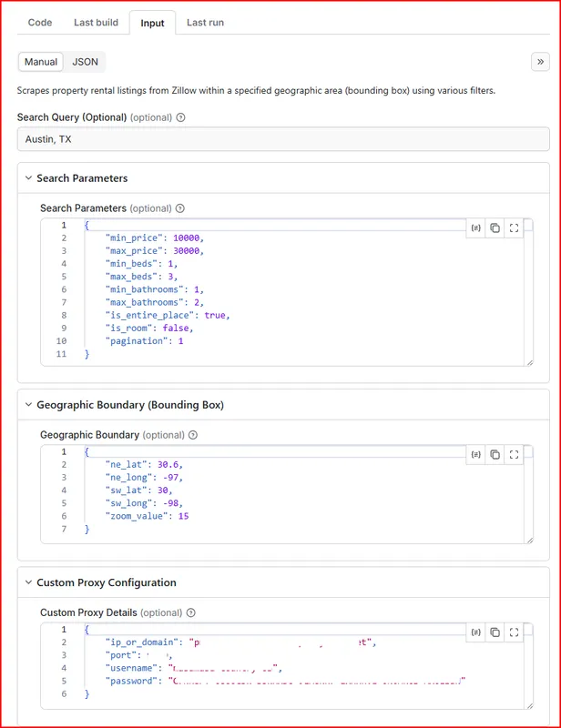Copy the Custom Proxy Details JSON
The width and height of the screenshot is (561, 728).
pyautogui.click(x=495, y=632)
